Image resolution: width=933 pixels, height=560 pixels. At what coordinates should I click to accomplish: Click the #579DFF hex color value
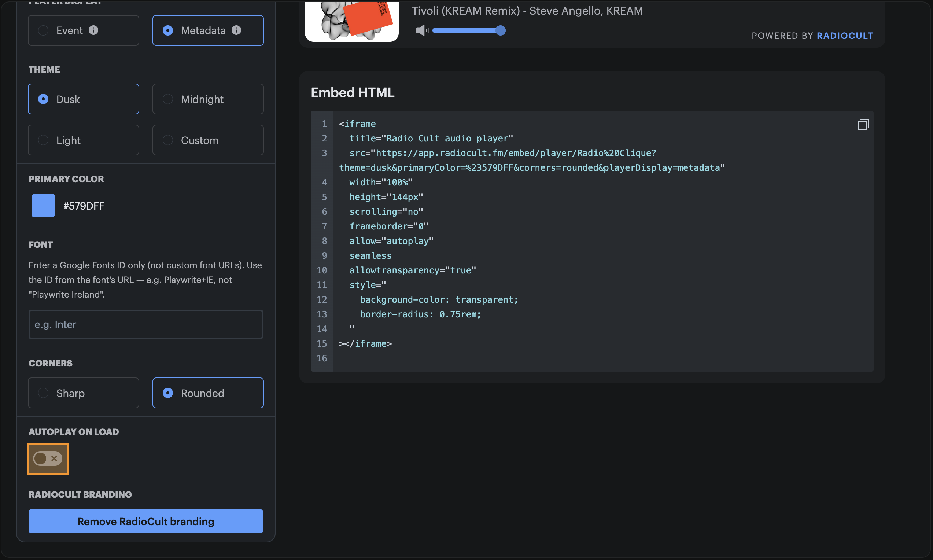tap(84, 206)
